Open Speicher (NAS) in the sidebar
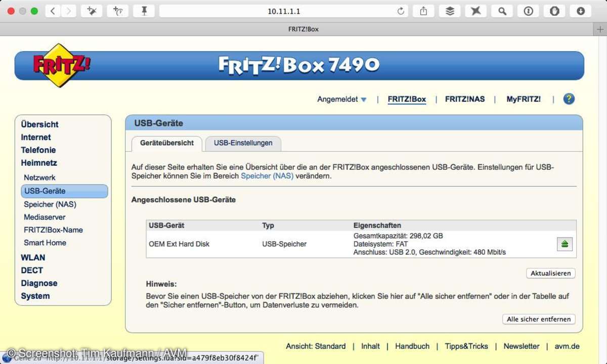The width and height of the screenshot is (607, 364). point(50,204)
